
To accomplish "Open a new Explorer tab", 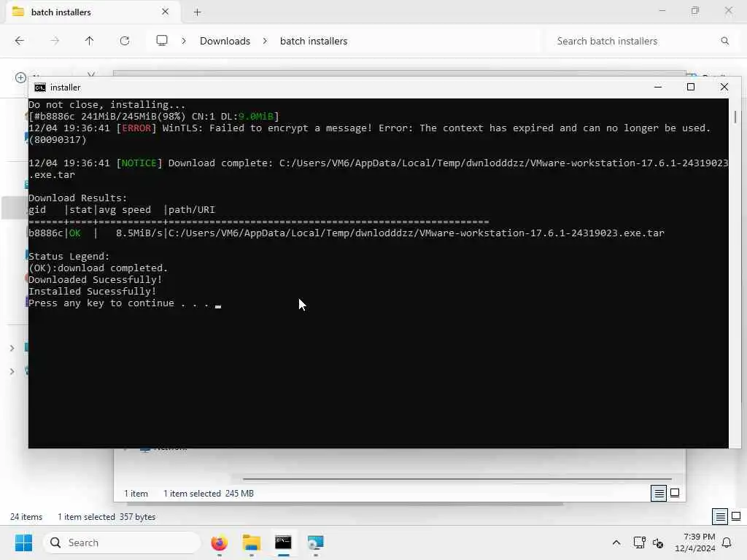I will point(197,12).
